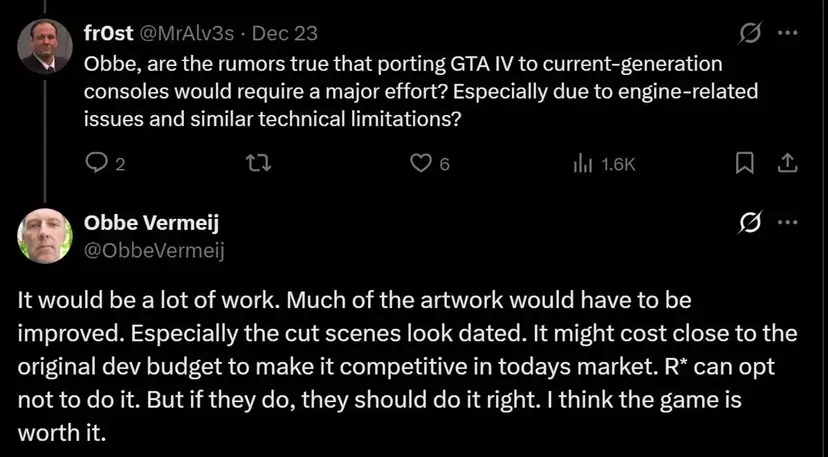The image size is (828, 457).
Task: Bookmark fr0st's tweet
Action: pyautogui.click(x=743, y=163)
